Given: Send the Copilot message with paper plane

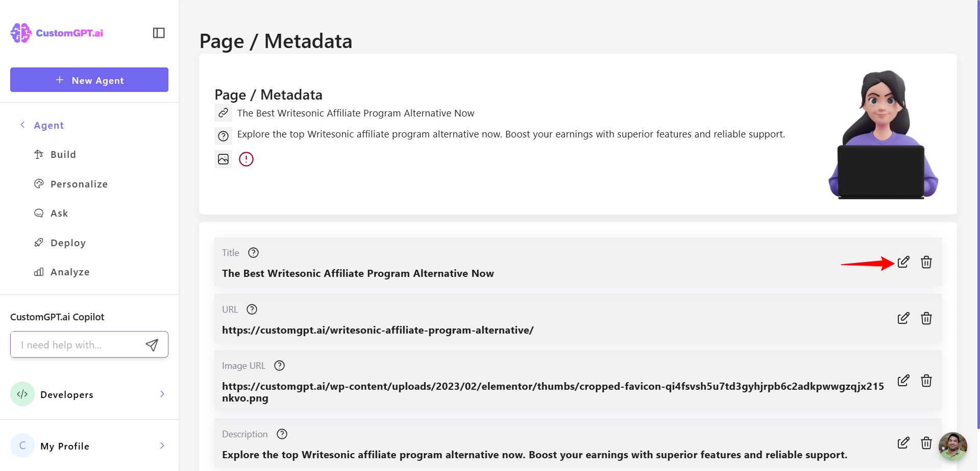Looking at the screenshot, I should (152, 345).
